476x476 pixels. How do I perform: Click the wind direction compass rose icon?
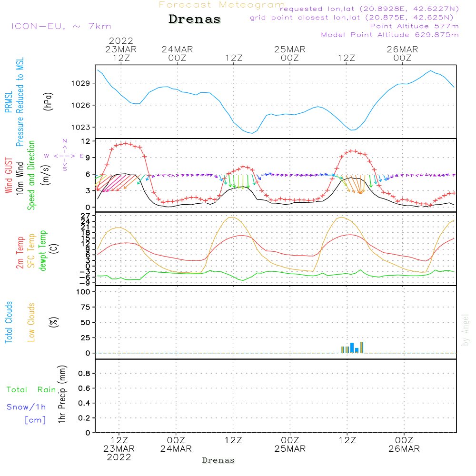point(64,156)
